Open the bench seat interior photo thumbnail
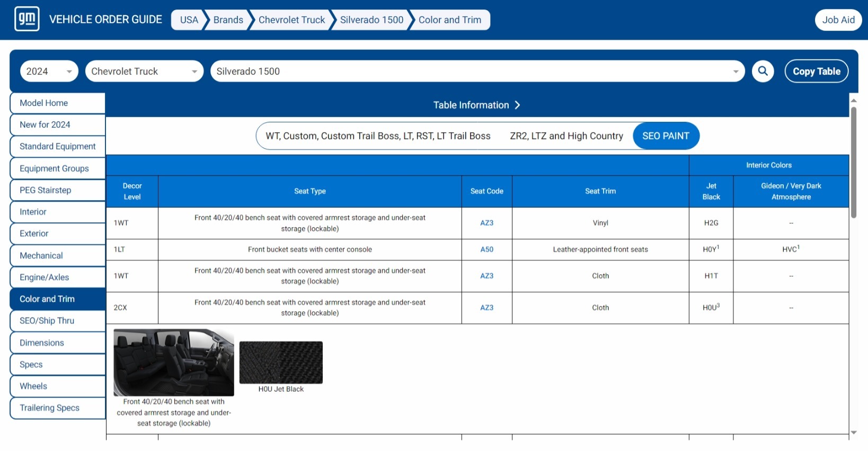Image resolution: width=868 pixels, height=451 pixels. point(174,362)
